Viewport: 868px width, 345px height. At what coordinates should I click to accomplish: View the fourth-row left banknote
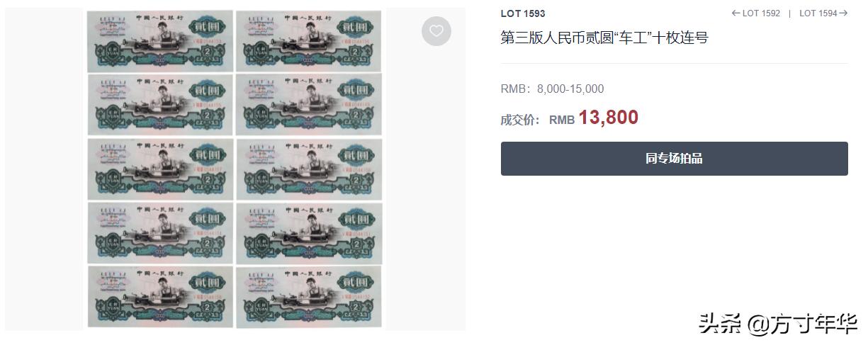(160, 233)
